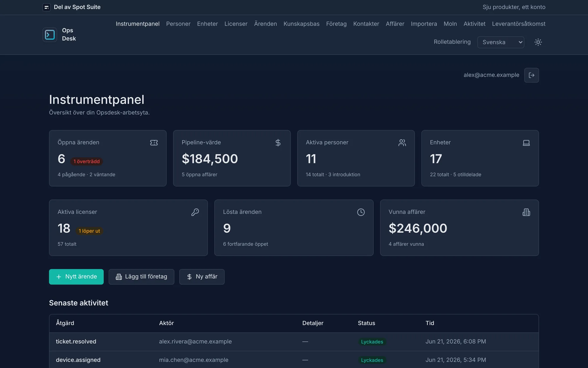Go to Personer page
This screenshot has height=368, width=588.
[178, 24]
